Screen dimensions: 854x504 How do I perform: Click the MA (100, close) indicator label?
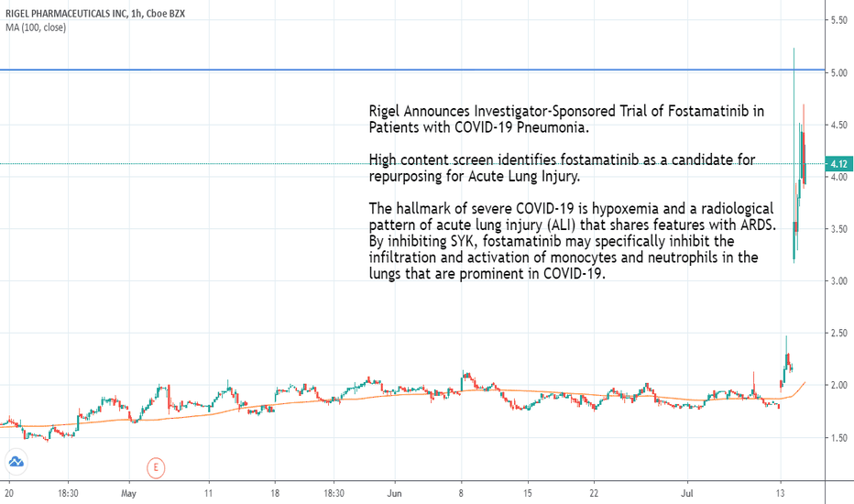pyautogui.click(x=36, y=27)
